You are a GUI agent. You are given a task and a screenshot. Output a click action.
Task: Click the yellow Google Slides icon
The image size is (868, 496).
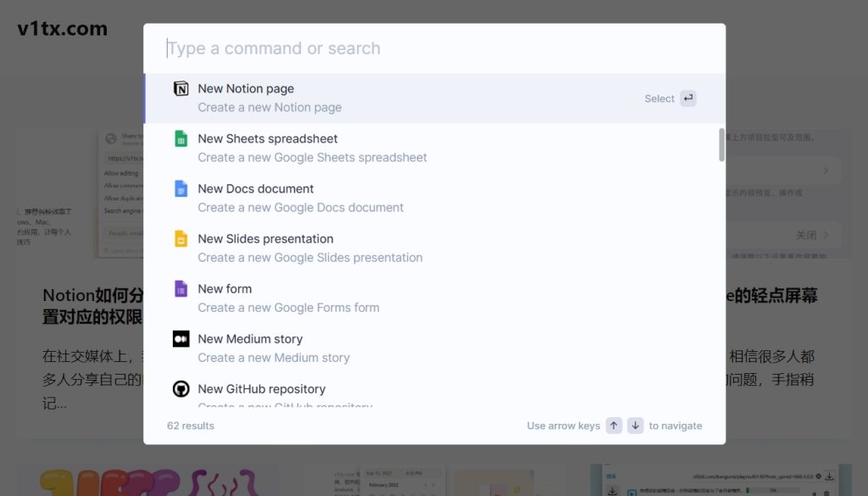(181, 238)
